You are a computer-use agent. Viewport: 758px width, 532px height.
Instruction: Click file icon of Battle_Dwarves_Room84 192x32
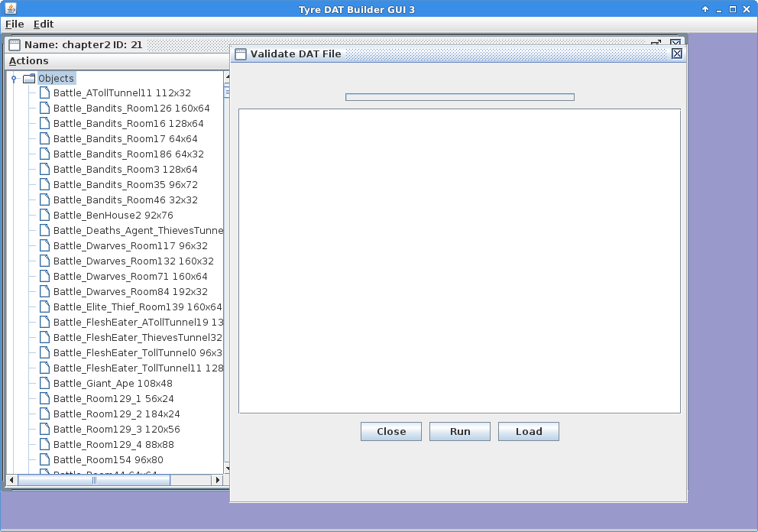click(44, 291)
